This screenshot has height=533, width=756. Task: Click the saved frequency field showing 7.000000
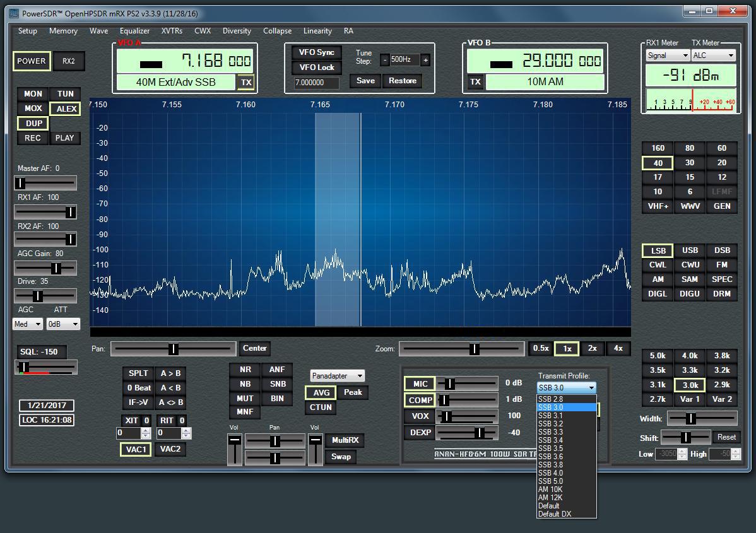(x=317, y=83)
